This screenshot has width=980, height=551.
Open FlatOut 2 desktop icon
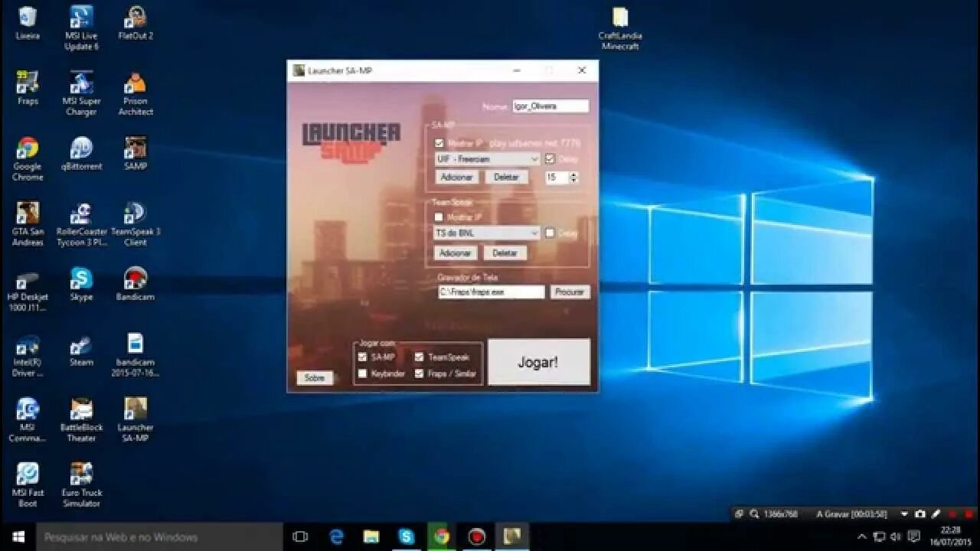[136, 24]
